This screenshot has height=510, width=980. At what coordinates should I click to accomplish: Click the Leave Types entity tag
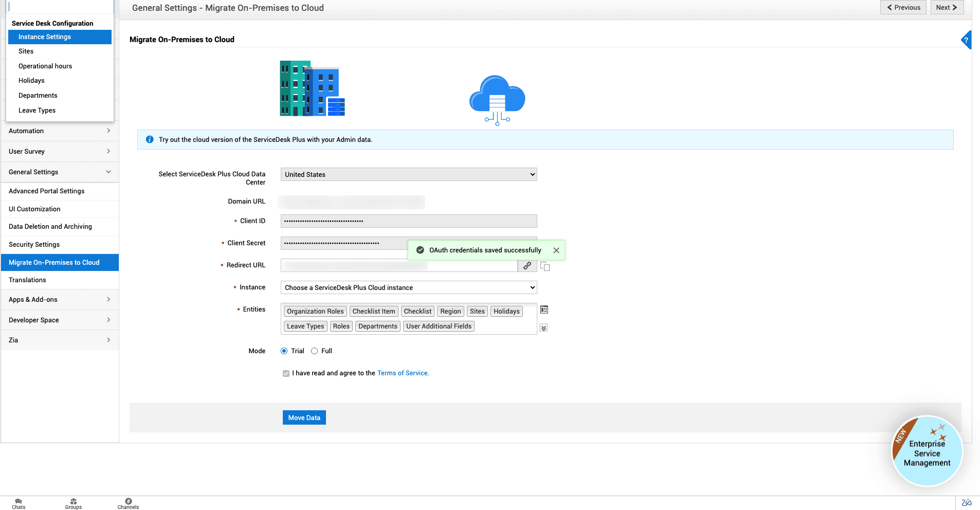pos(305,326)
